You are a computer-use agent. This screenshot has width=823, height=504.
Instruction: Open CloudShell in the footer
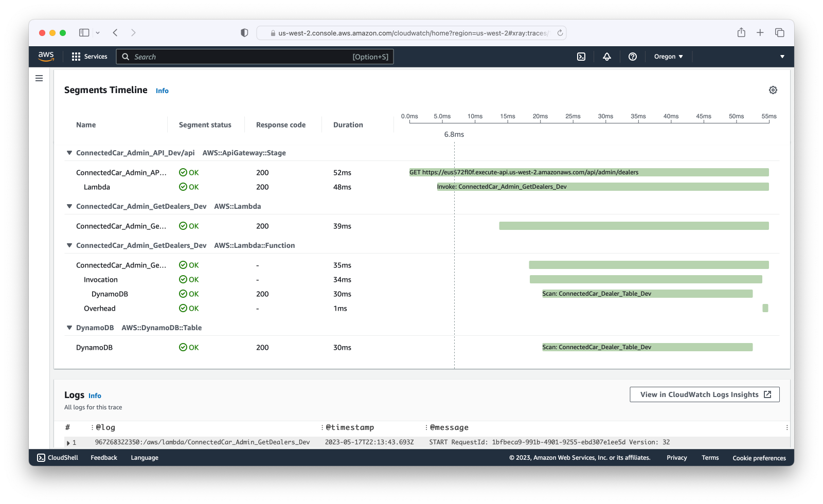(58, 458)
